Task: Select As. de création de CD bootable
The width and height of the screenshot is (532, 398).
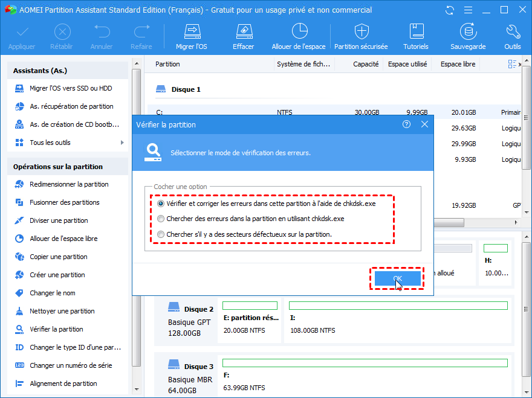Action: (68, 124)
